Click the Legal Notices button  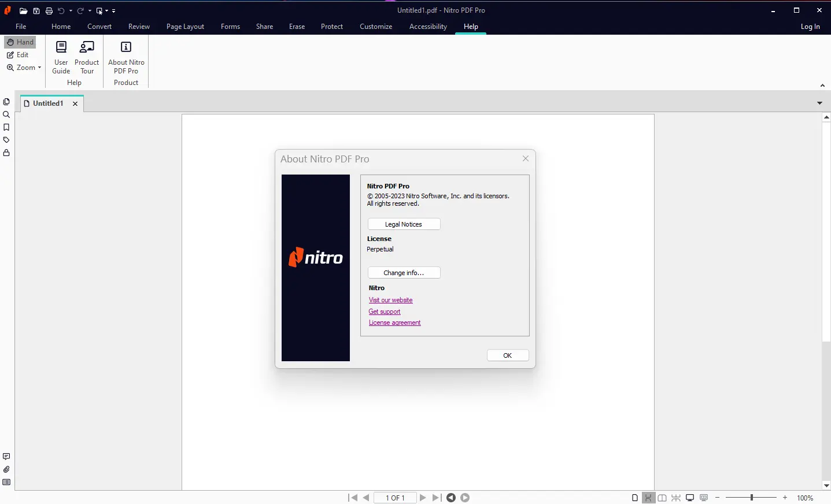pyautogui.click(x=404, y=224)
